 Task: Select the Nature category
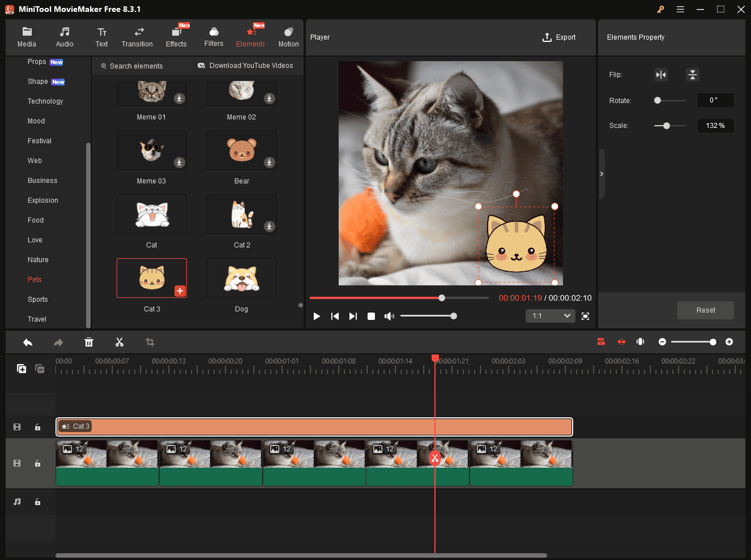38,260
